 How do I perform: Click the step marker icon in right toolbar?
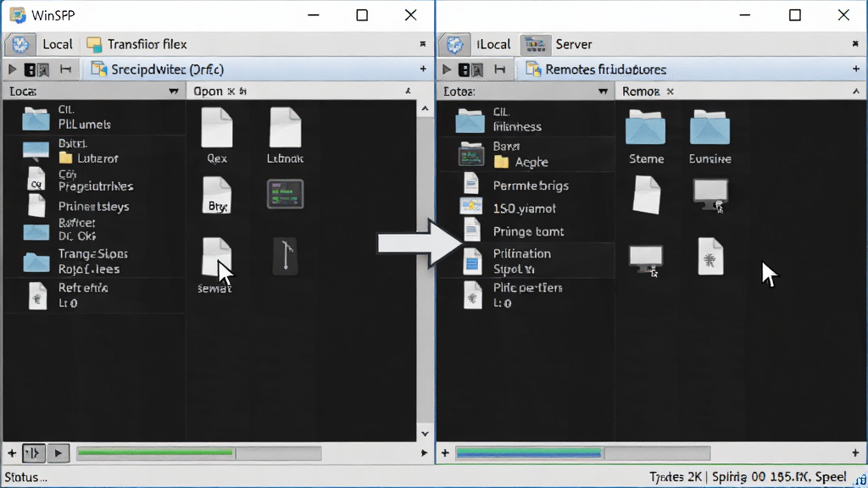(x=500, y=69)
